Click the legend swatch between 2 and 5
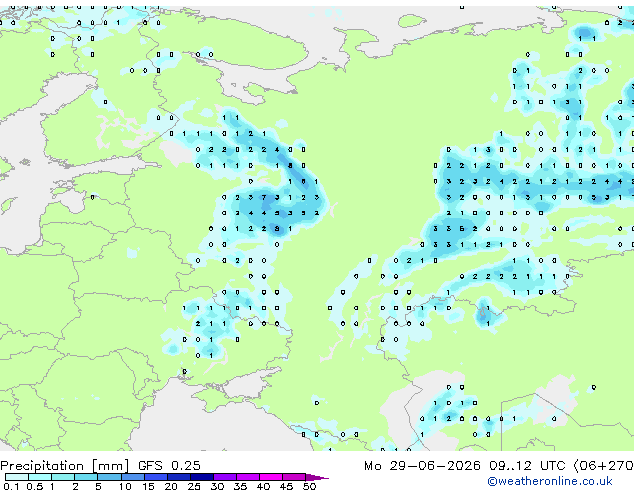 86,477
